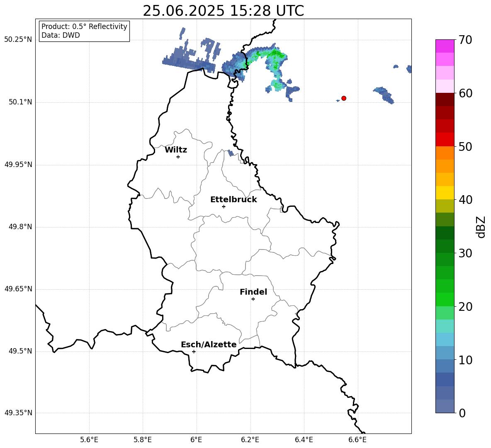
Task: Click the 49.95°N latitude label
Action: (x=18, y=165)
